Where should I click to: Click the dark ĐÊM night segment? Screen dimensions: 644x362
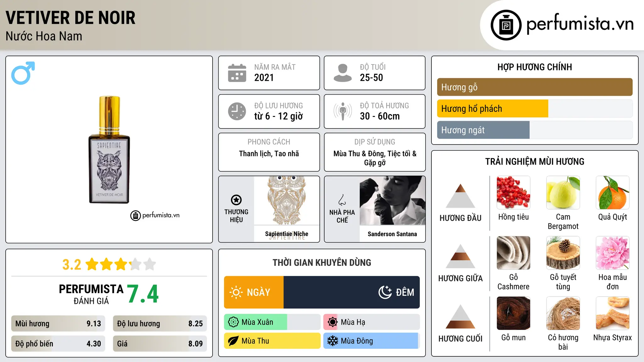click(x=352, y=292)
